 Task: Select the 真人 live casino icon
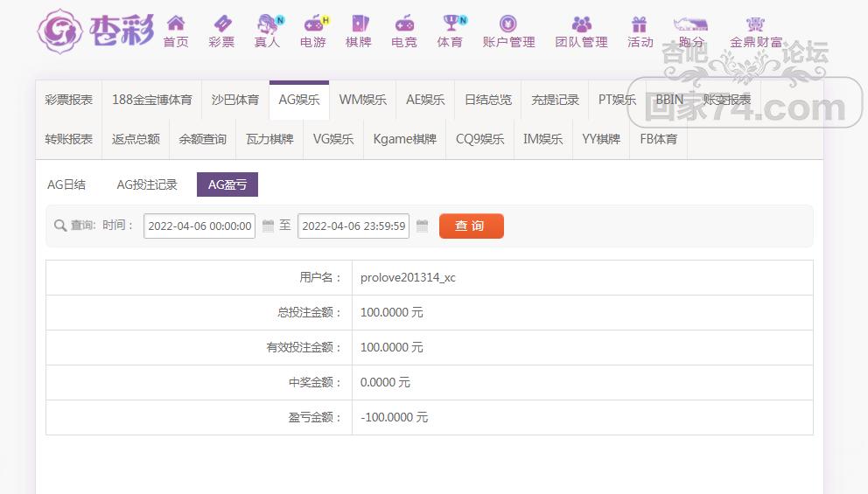pyautogui.click(x=267, y=24)
